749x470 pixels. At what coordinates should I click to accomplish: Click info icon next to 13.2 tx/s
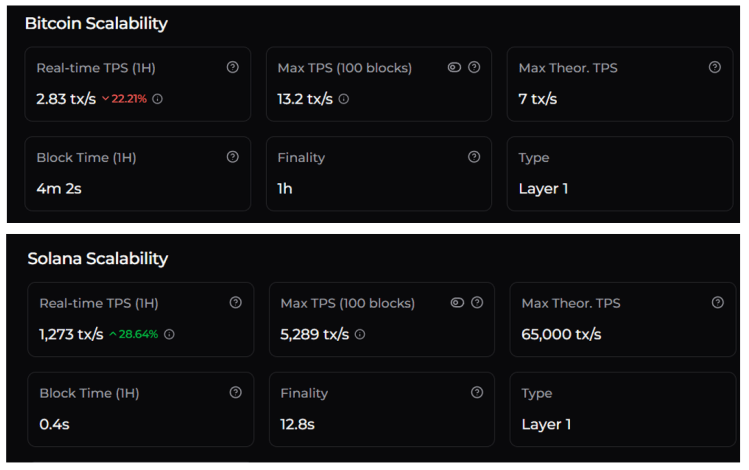[344, 99]
